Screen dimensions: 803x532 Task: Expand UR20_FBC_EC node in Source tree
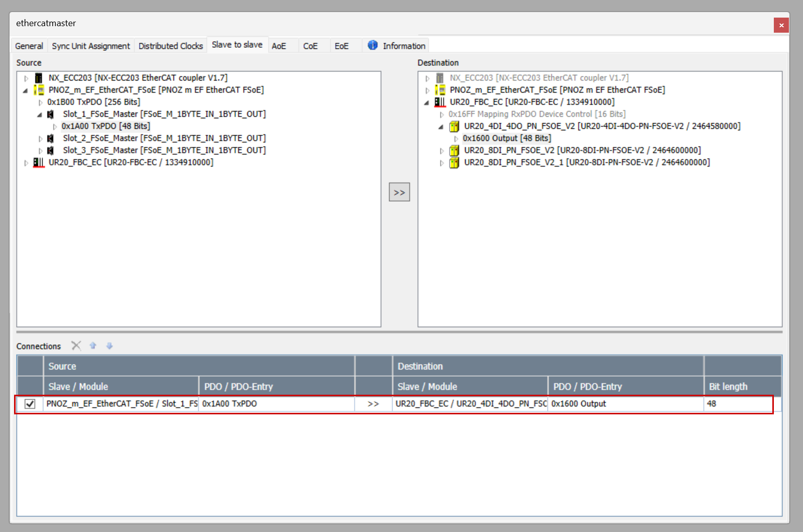[26, 163]
